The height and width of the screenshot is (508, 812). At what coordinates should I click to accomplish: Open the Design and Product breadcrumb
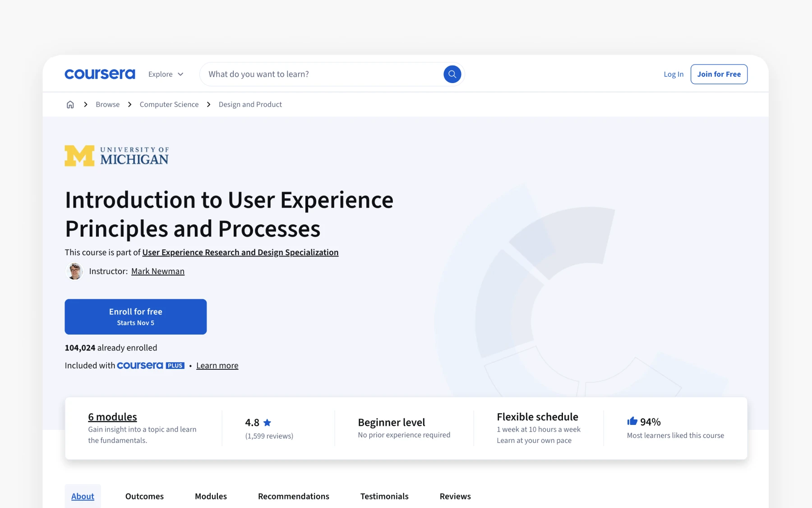pos(250,104)
